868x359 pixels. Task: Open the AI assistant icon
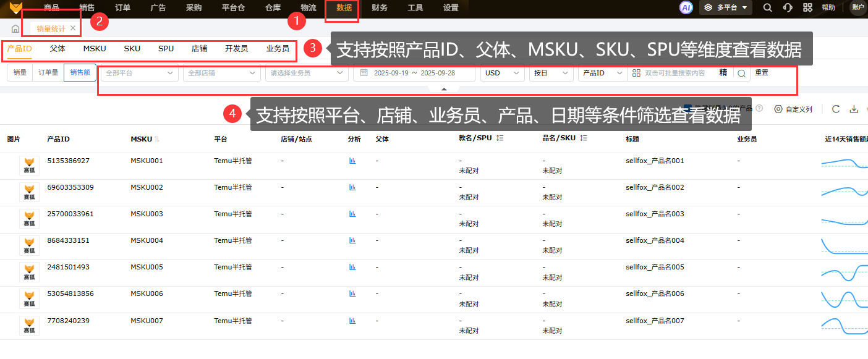(686, 8)
